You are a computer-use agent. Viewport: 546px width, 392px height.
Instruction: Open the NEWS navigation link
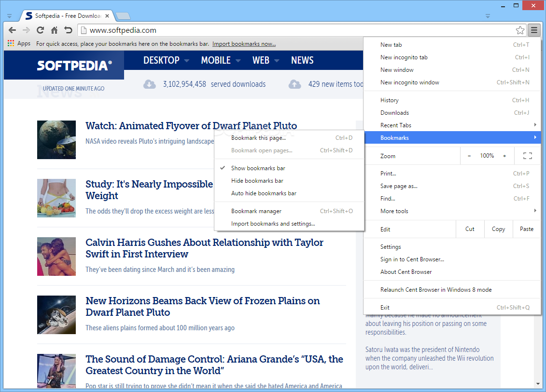coord(302,60)
